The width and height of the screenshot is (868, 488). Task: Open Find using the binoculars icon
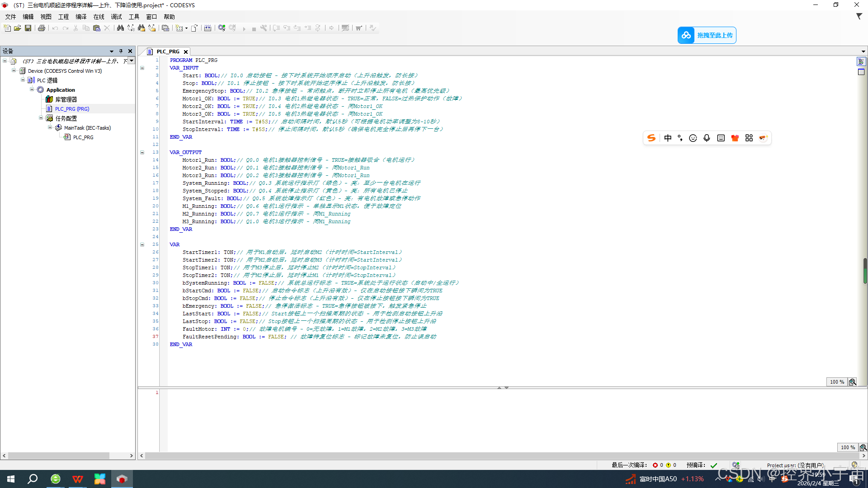120,28
